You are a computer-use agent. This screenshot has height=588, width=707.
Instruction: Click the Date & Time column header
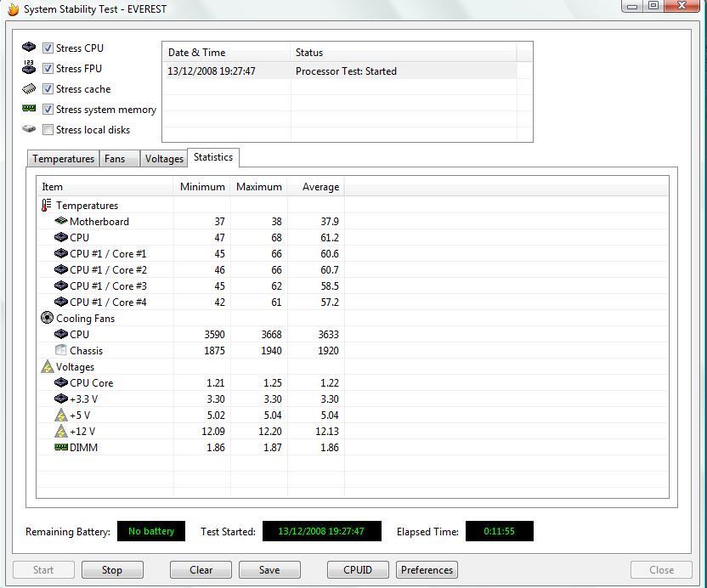point(227,53)
